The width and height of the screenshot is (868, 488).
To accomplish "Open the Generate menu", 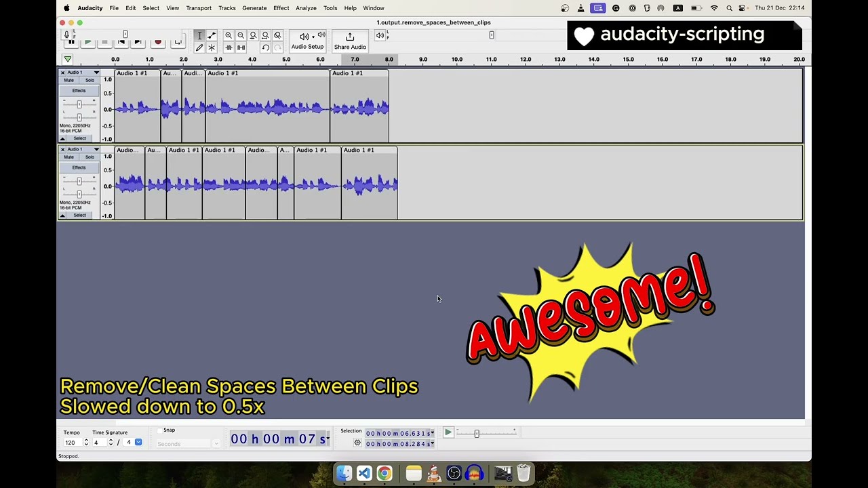I will point(254,8).
